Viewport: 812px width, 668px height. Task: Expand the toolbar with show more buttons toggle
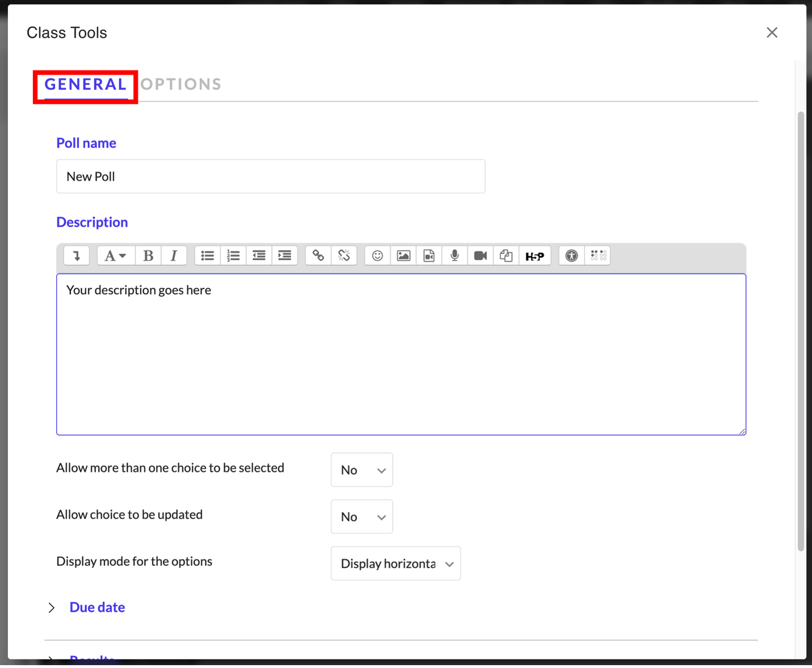[x=77, y=256]
